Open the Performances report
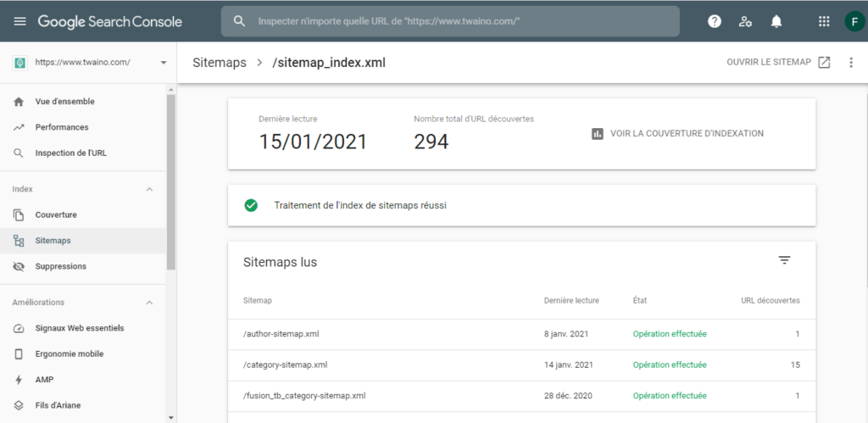Screen dimensions: 868x423 coord(61,127)
